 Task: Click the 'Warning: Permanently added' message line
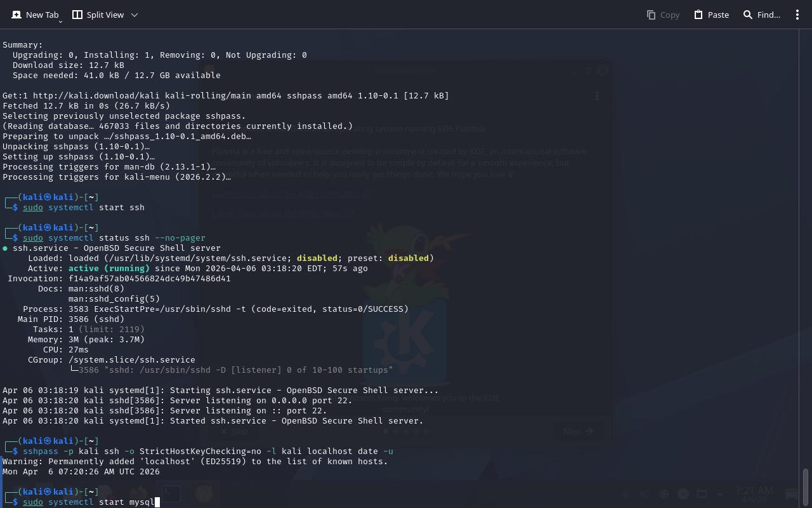click(x=195, y=462)
